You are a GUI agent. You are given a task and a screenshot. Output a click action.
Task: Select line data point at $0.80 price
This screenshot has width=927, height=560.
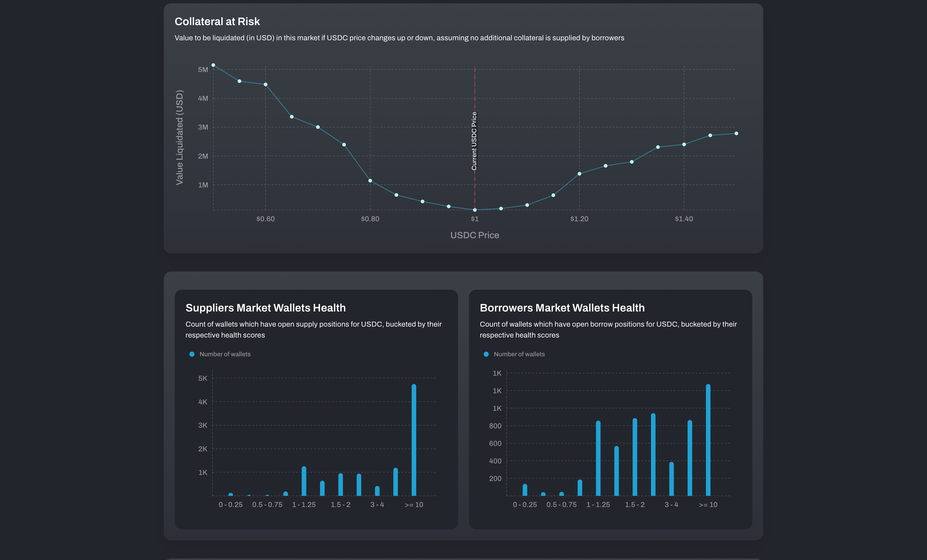(370, 181)
